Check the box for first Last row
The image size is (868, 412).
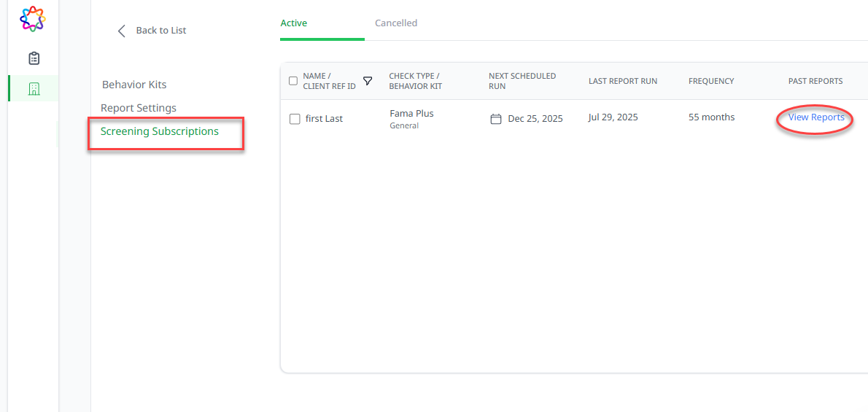coord(295,119)
